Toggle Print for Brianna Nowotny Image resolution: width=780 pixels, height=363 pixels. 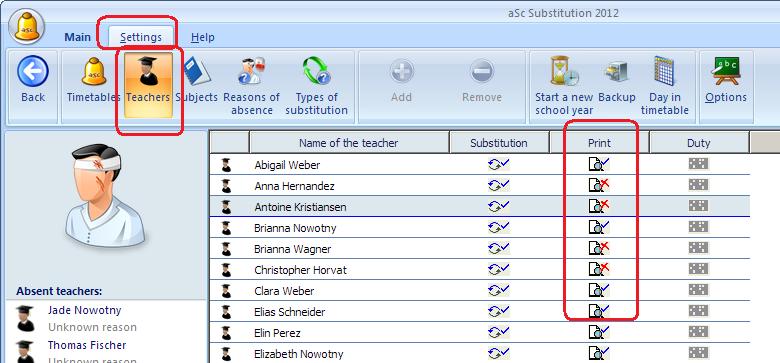click(x=599, y=227)
